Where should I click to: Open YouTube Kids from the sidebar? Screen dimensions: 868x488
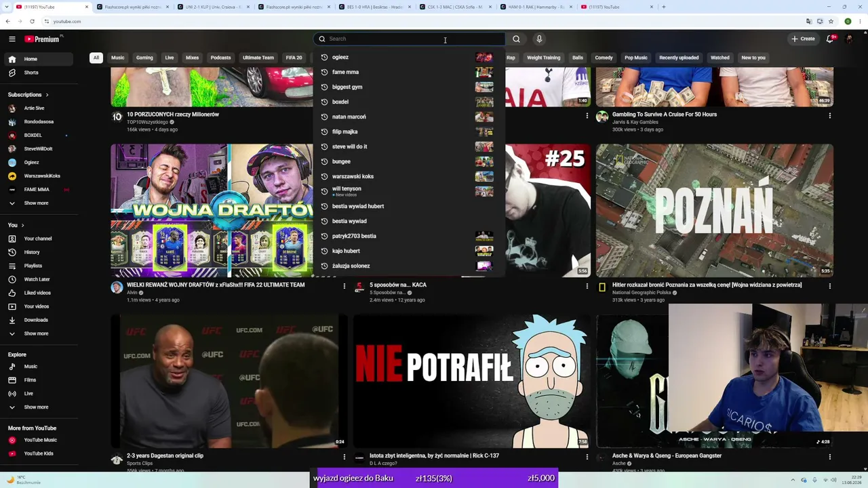point(39,453)
